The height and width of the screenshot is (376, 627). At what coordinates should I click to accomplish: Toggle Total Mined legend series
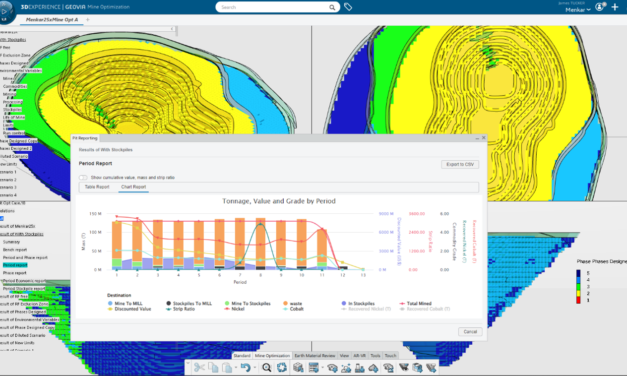(415, 304)
